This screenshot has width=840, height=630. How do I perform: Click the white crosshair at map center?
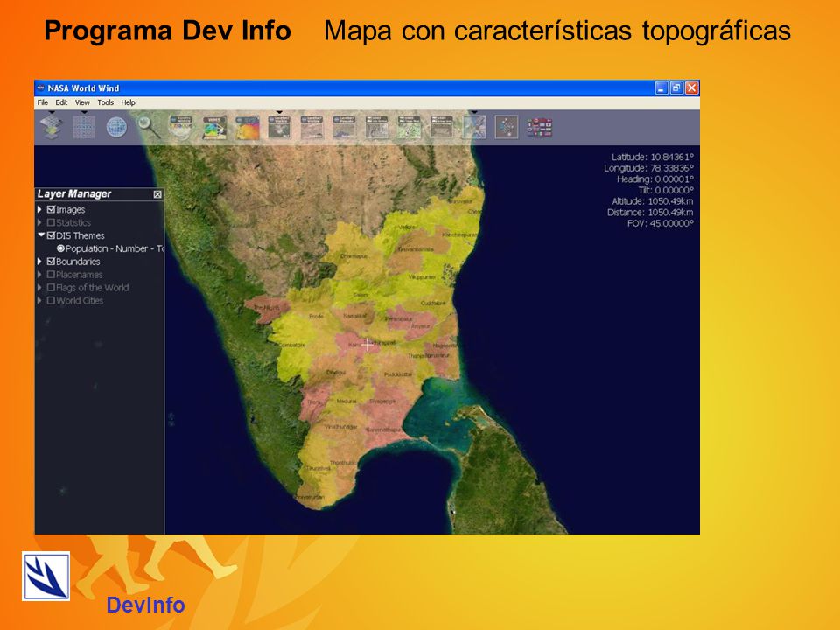point(367,345)
